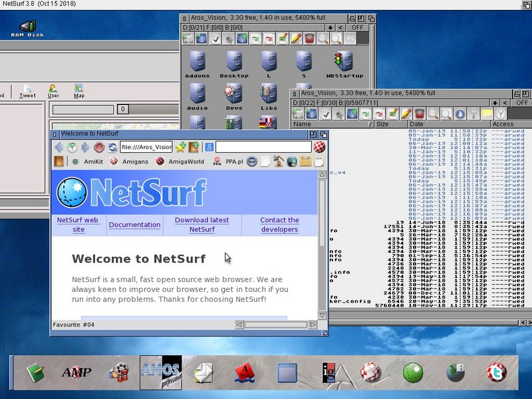Image resolution: width=532 pixels, height=399 pixels.
Task: Toggle the OFF button in the file list window
Action: [521, 102]
